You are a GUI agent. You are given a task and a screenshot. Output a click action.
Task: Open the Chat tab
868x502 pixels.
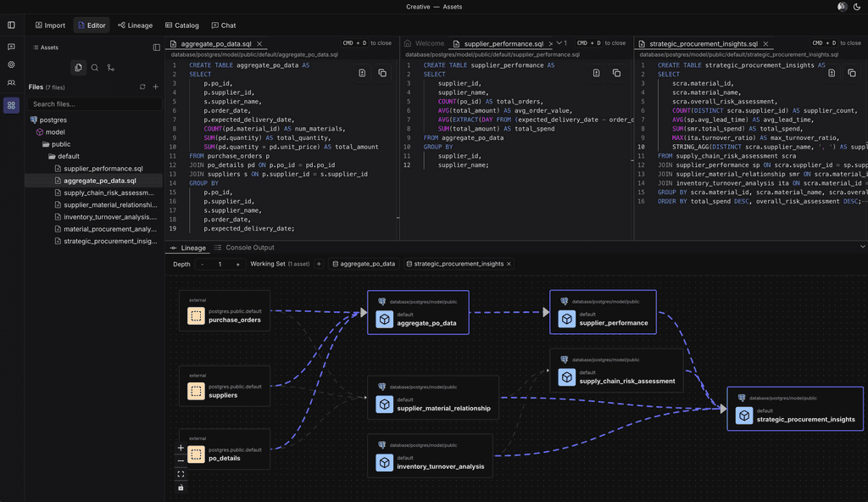(x=222, y=25)
